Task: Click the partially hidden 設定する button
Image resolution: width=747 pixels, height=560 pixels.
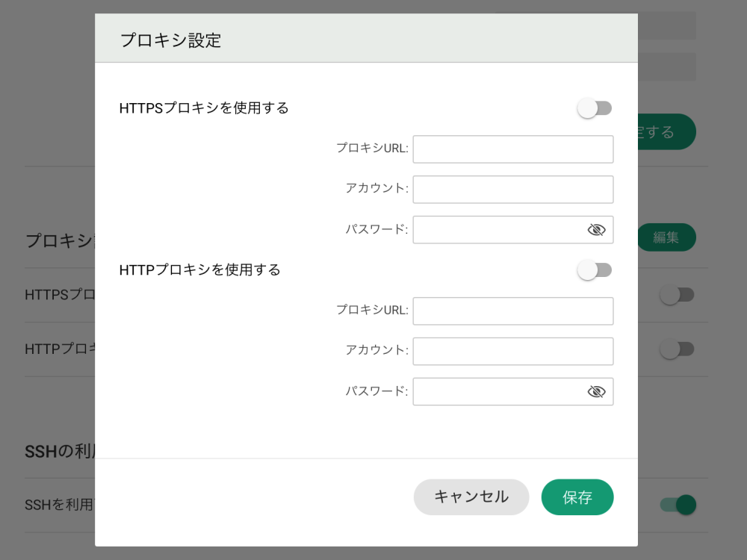Action: pos(666,132)
